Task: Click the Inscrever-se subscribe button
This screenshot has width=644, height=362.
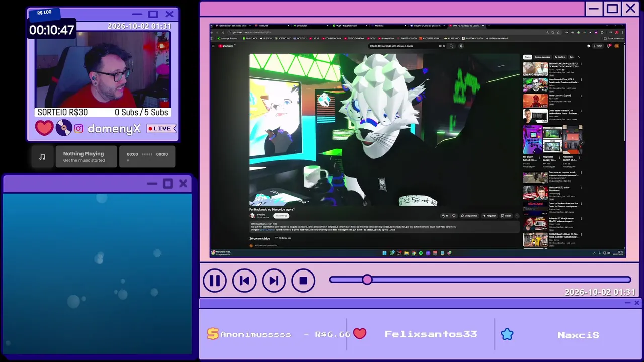Action: pos(281,216)
